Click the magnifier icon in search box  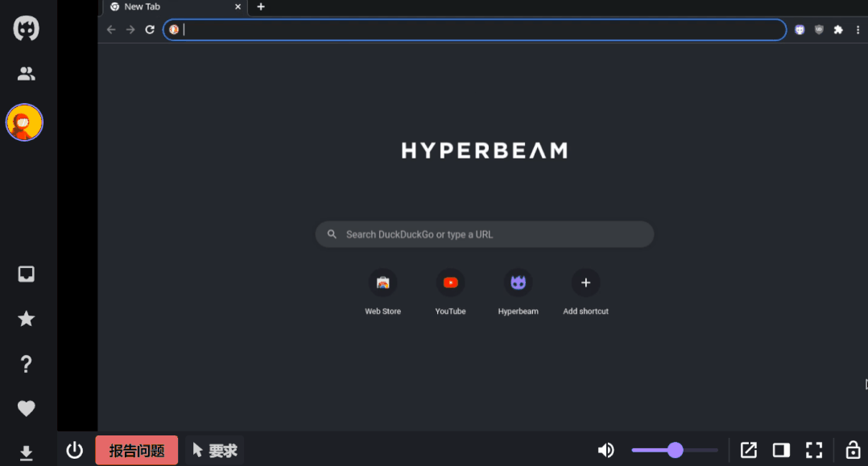click(332, 234)
